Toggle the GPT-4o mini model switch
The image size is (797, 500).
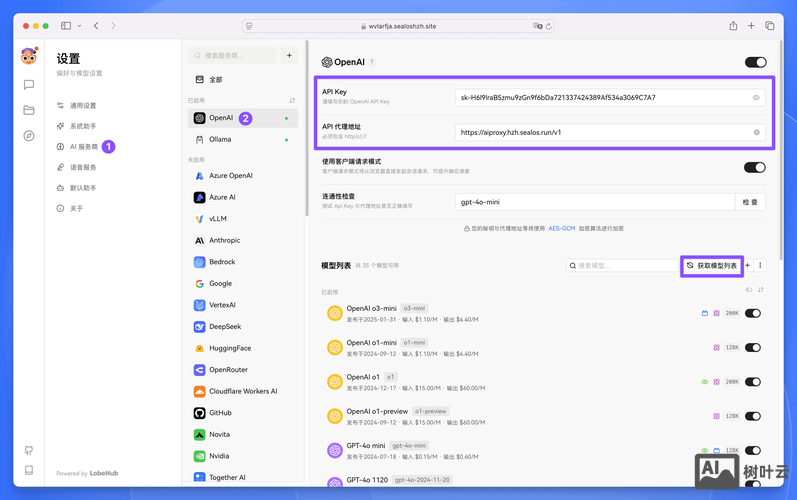pyautogui.click(x=753, y=450)
